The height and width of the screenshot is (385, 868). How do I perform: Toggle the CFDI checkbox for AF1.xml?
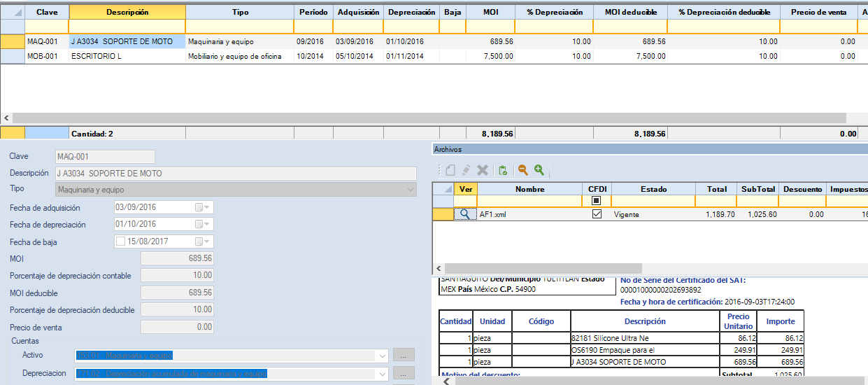pos(597,214)
